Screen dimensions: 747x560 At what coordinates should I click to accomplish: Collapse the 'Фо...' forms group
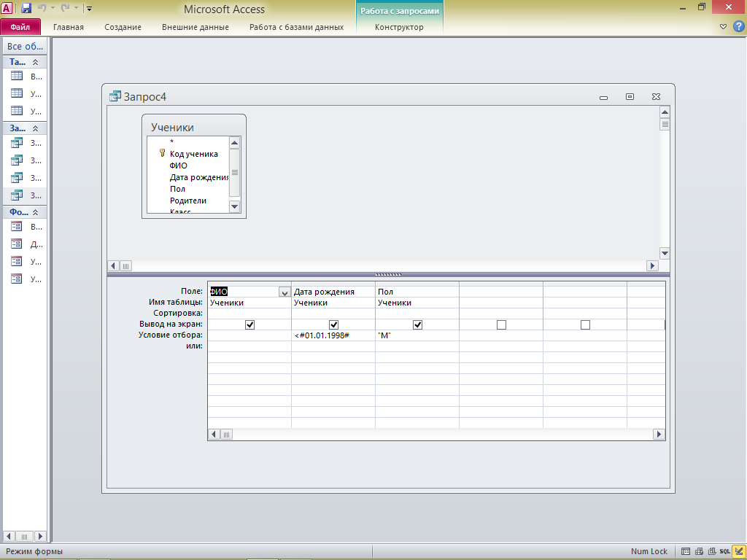[x=35, y=212]
